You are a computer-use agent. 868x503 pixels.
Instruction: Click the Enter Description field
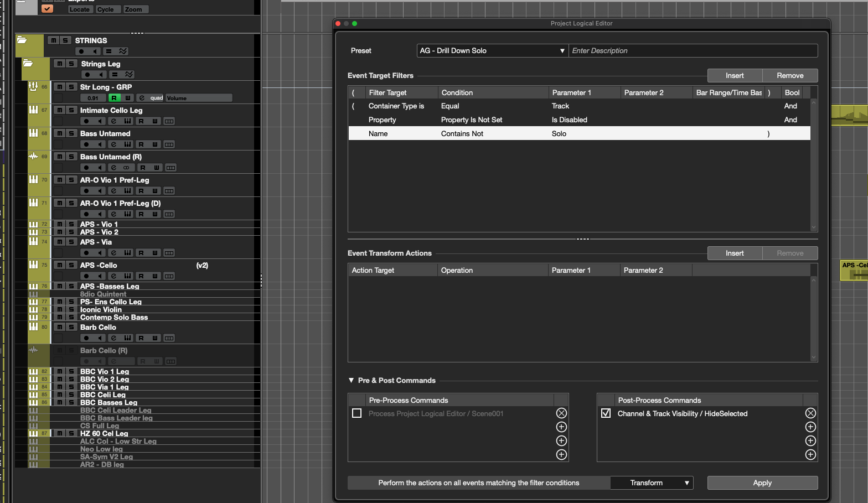[693, 50]
